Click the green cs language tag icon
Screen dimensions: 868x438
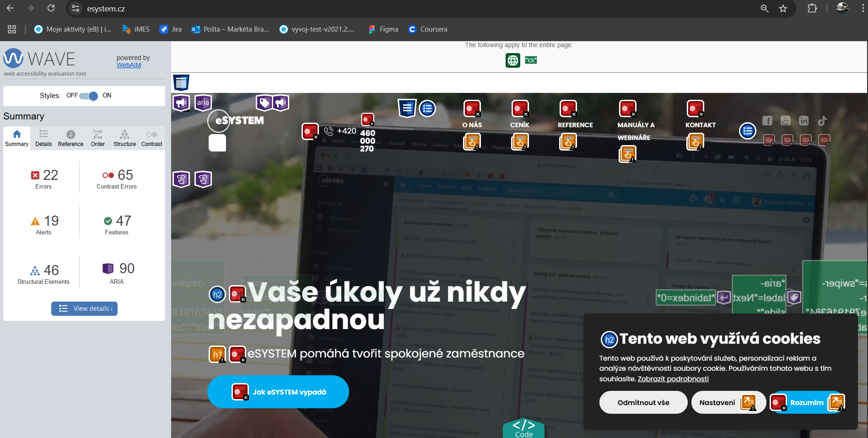531,60
